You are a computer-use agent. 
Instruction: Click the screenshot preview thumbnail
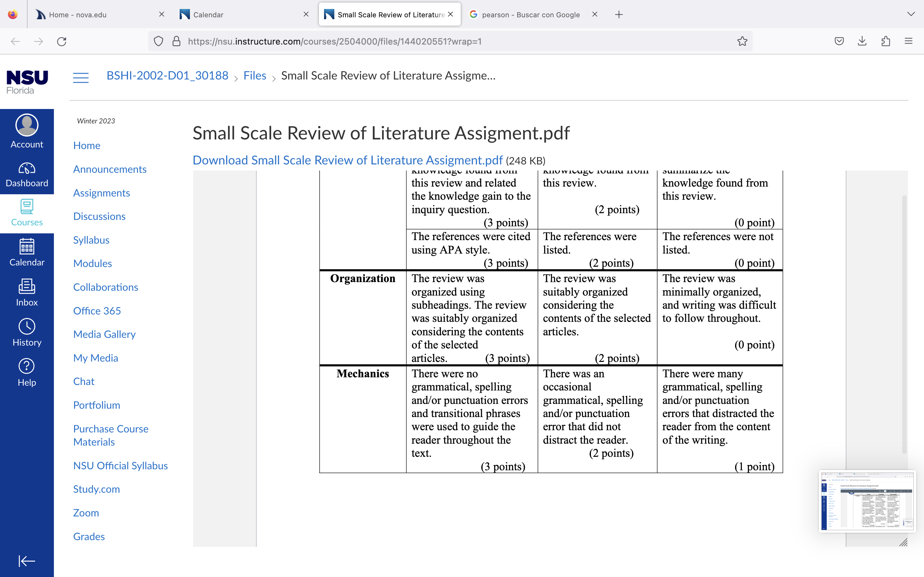tap(867, 501)
